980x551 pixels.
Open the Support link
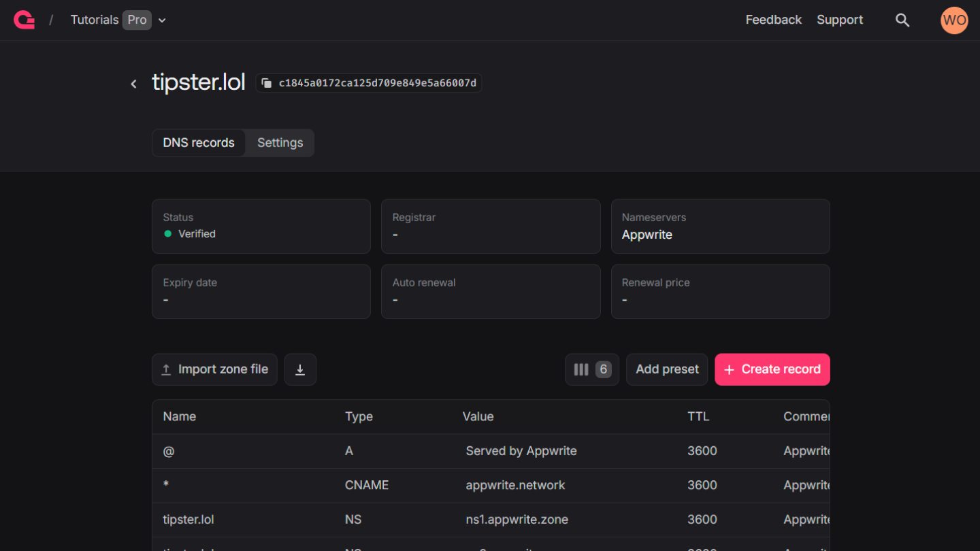click(x=840, y=20)
